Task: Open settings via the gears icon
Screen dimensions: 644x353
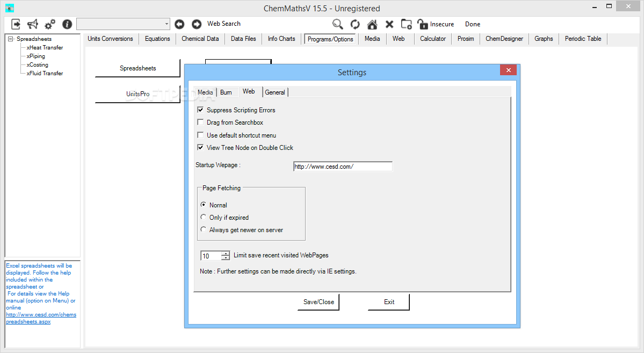Action: (x=50, y=24)
